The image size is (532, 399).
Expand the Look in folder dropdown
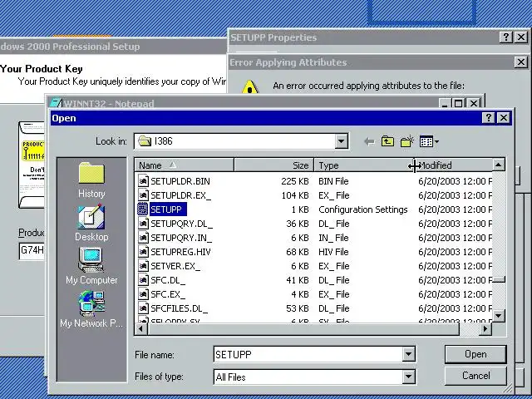tap(342, 141)
